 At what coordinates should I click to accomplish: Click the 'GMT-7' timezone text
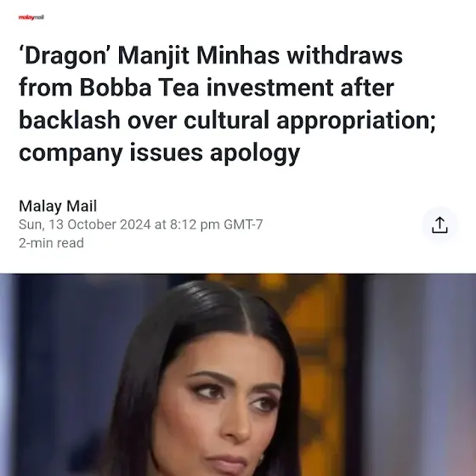[243, 224]
